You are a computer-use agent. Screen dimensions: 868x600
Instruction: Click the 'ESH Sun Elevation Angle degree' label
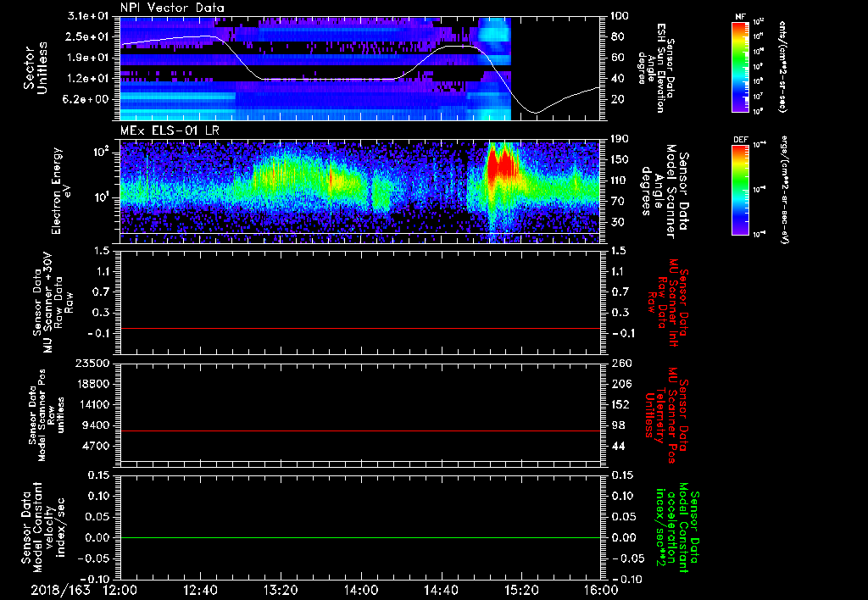click(657, 68)
